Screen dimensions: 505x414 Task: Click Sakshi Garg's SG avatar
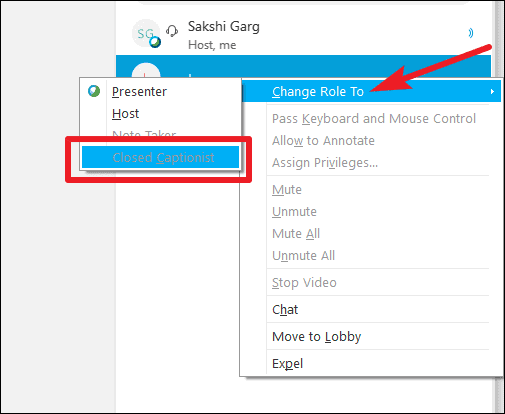click(146, 33)
